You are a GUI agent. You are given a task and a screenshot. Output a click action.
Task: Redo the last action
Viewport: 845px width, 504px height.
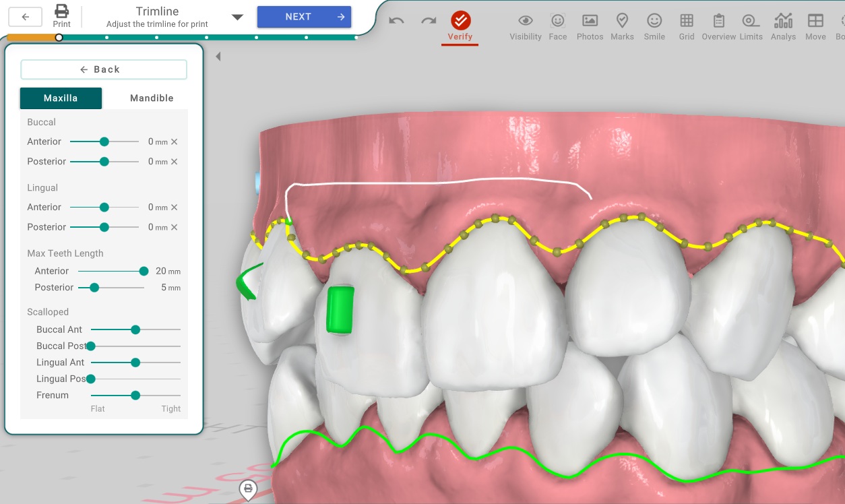(x=429, y=20)
